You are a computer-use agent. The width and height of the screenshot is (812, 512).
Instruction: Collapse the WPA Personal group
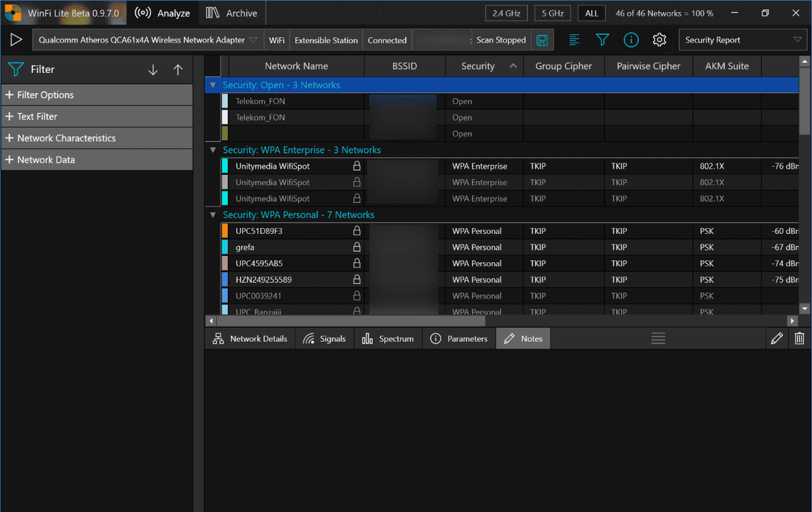213,215
